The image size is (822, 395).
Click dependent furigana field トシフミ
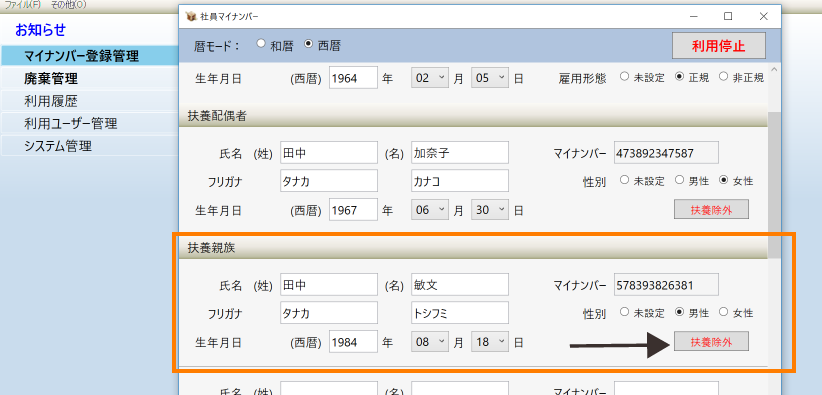click(460, 313)
